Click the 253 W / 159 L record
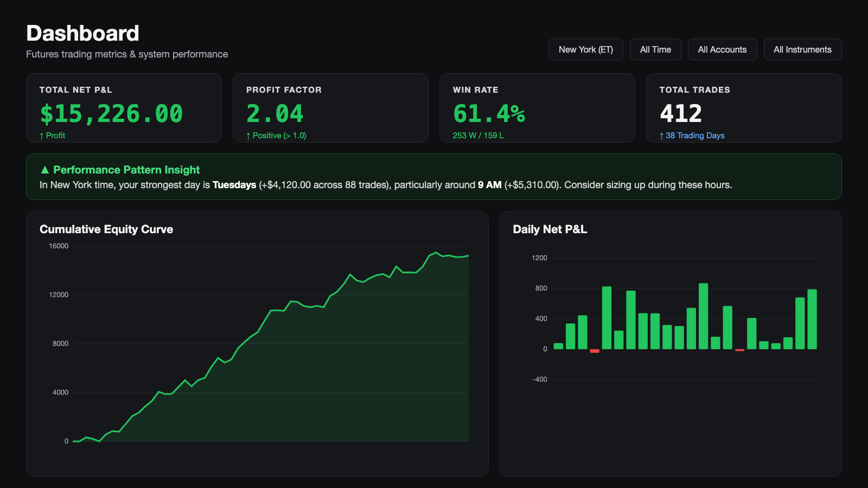The height and width of the screenshot is (488, 868). coord(478,136)
